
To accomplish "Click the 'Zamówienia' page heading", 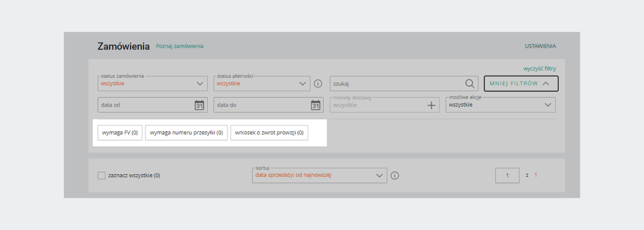I will coord(123,46).
